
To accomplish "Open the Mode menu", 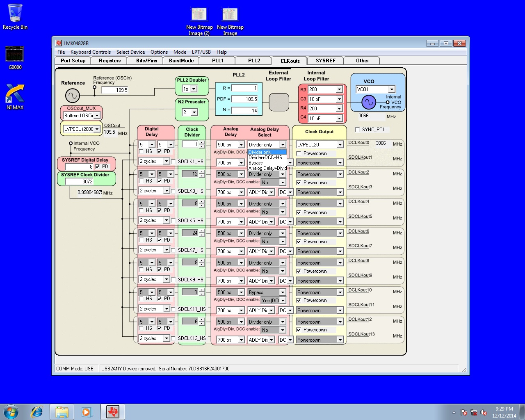I will (x=180, y=52).
